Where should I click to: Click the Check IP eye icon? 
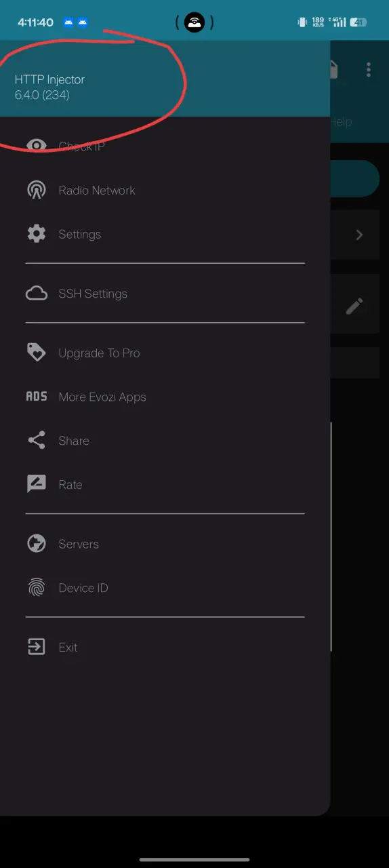coord(37,145)
